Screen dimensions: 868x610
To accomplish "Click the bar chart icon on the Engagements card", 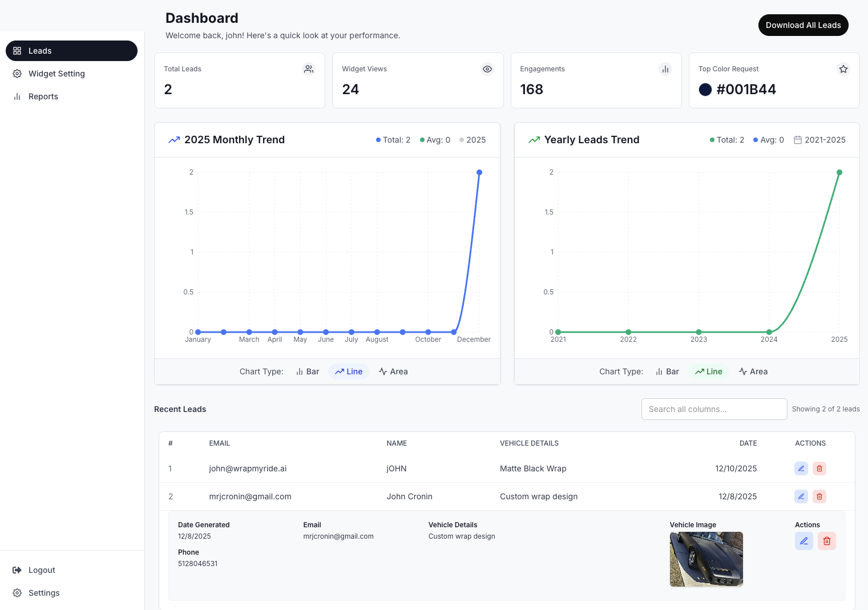I will click(x=665, y=68).
